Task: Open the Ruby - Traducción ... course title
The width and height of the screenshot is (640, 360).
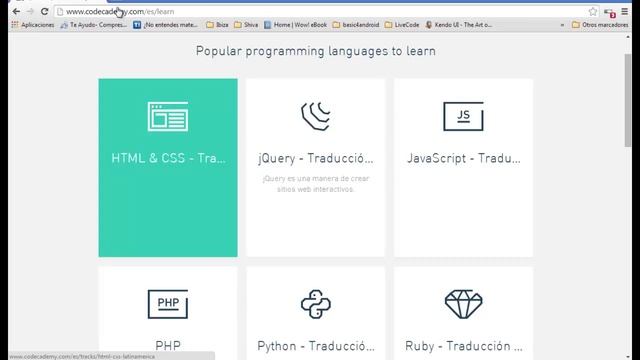Action: (x=464, y=346)
